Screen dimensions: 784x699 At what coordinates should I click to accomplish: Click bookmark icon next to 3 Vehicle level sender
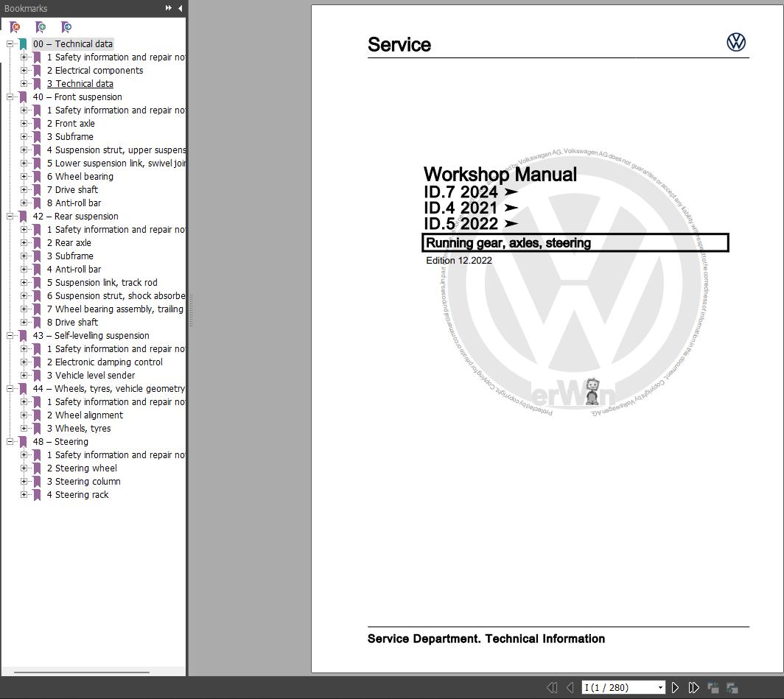[x=37, y=375]
